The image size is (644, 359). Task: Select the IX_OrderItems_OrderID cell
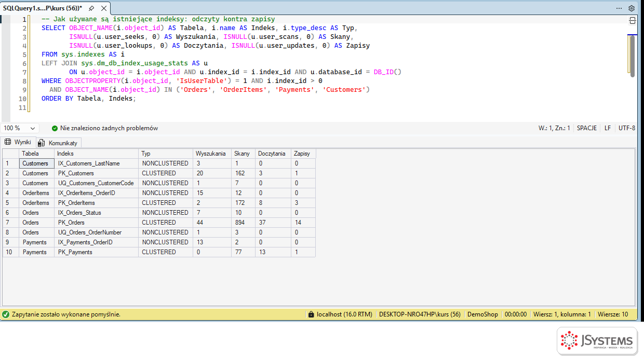(x=97, y=193)
